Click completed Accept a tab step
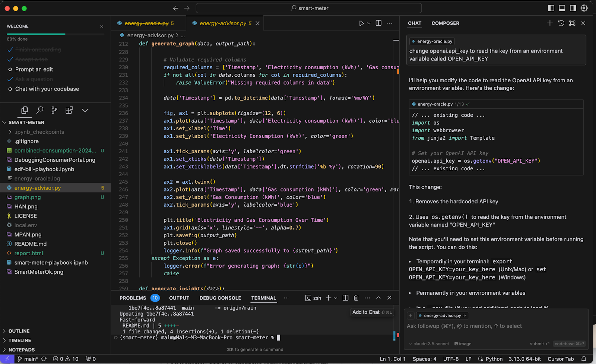 click(31, 59)
